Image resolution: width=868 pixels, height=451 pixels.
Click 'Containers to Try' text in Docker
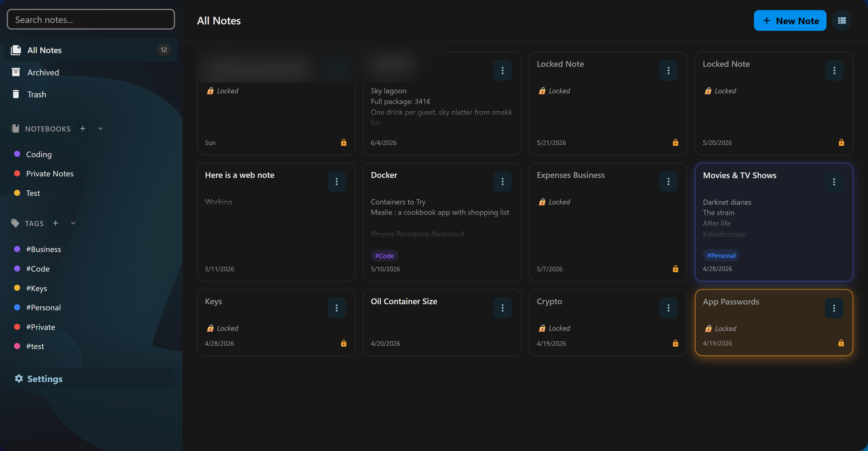(x=398, y=202)
